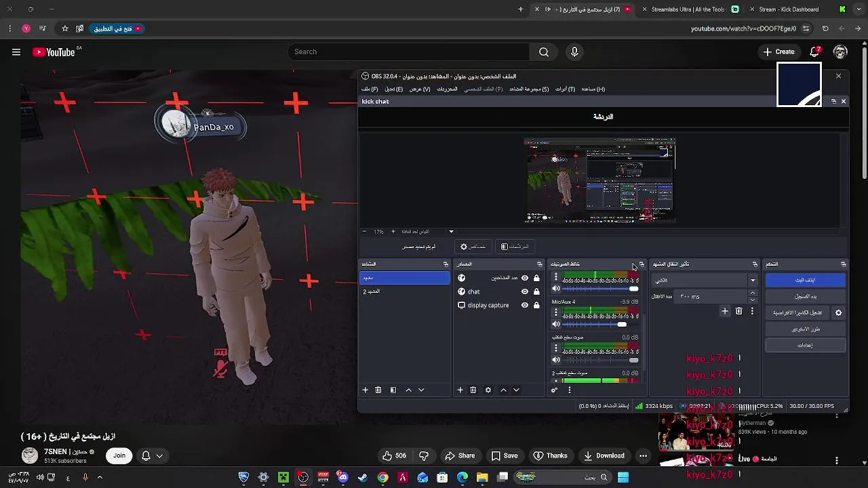
Task: Pop out the kick chat dock
Action: 833,102
